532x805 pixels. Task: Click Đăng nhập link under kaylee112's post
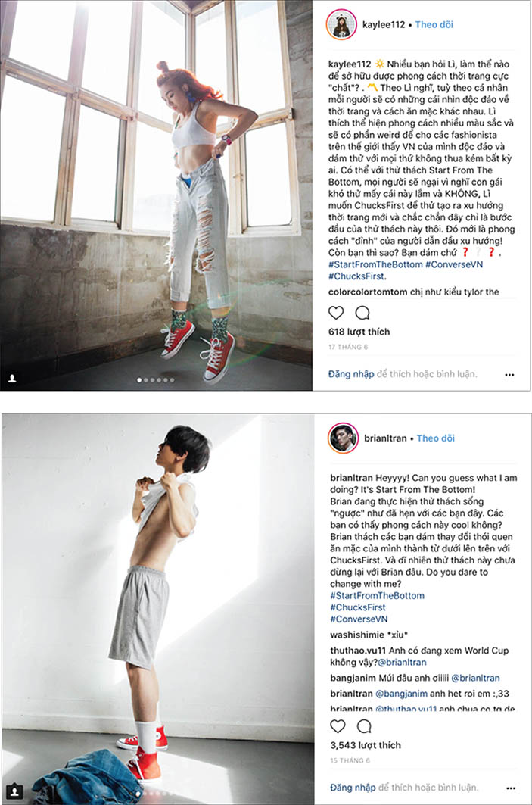click(x=351, y=374)
